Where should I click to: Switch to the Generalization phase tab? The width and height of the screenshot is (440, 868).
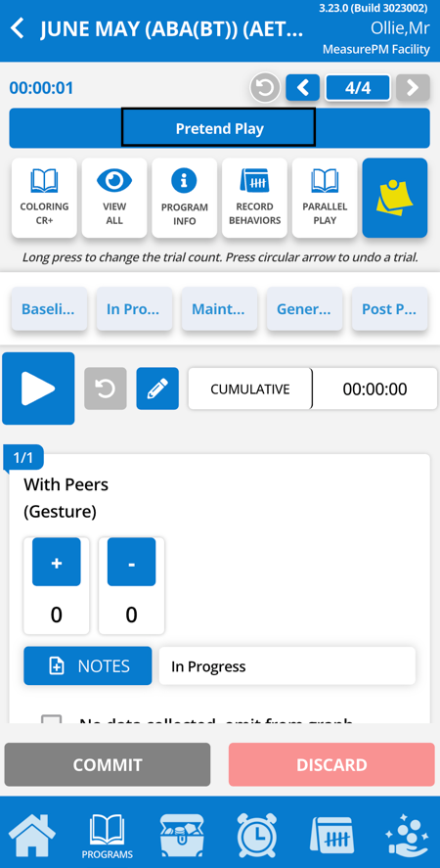304,309
